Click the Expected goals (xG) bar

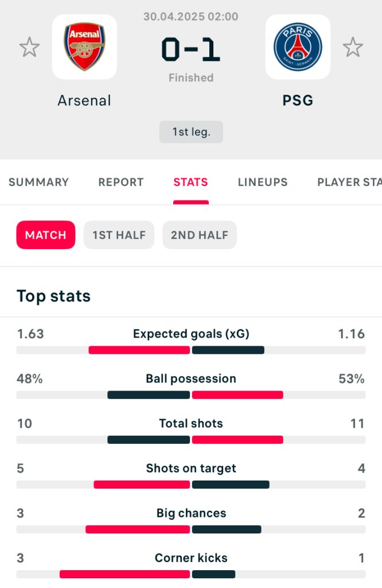(x=191, y=350)
